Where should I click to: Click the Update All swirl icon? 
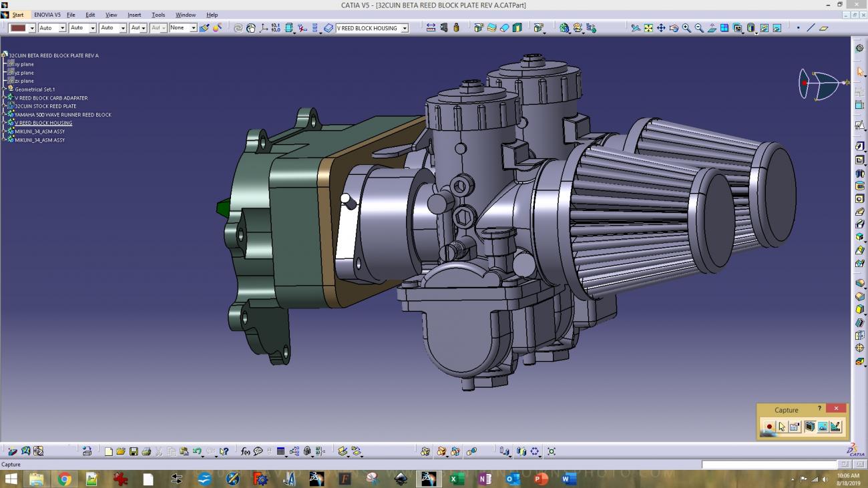(x=238, y=28)
